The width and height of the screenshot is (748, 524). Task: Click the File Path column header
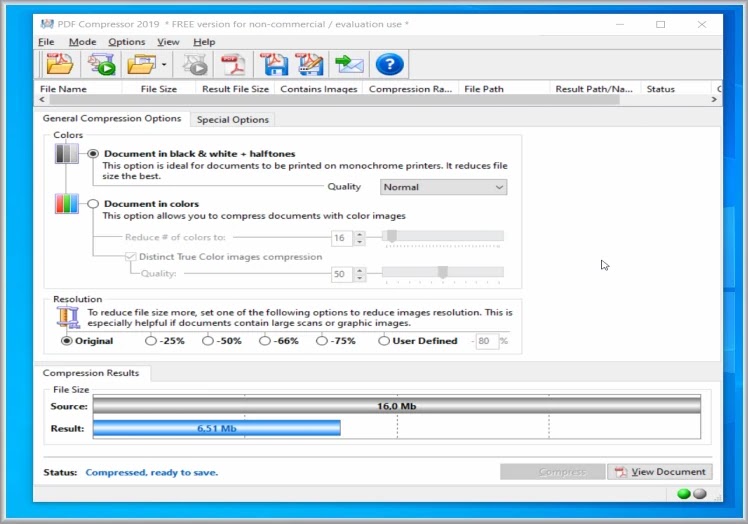(504, 89)
